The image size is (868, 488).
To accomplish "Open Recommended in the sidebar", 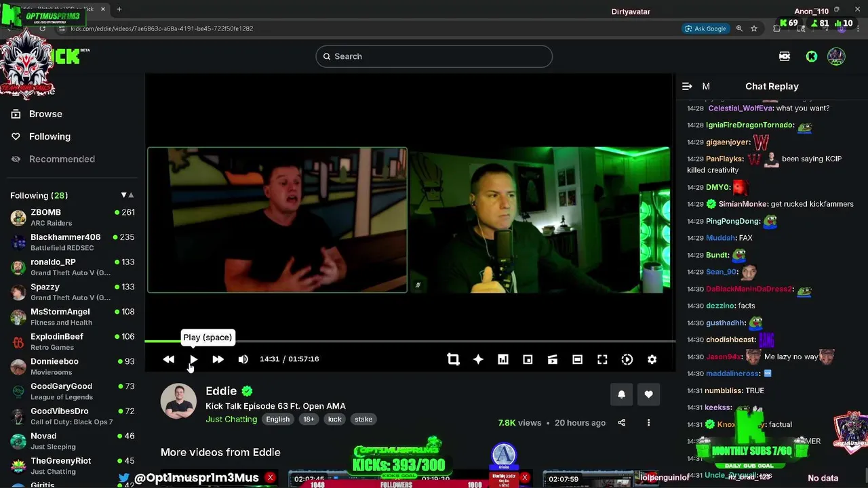I will 62,159.
